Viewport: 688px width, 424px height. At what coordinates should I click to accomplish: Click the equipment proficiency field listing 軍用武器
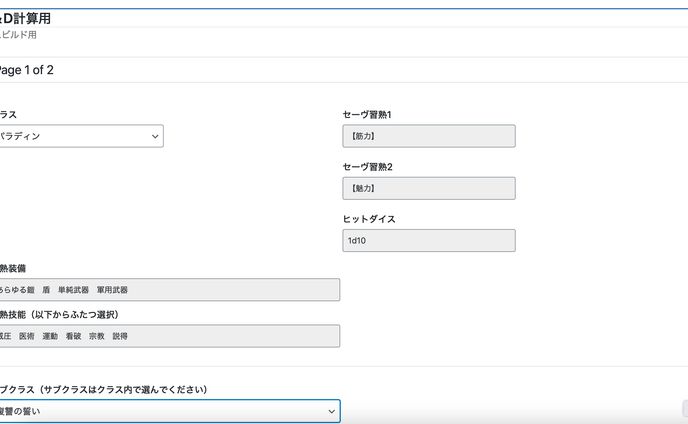click(169, 290)
